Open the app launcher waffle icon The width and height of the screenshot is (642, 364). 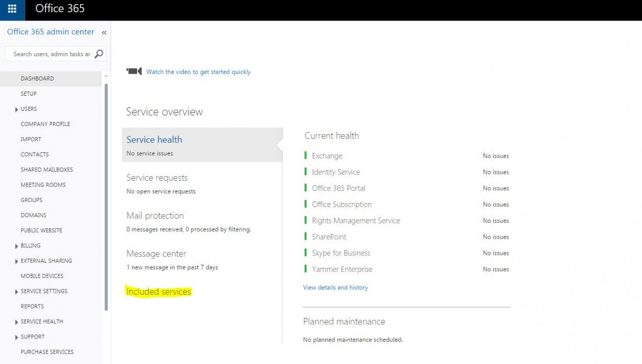coord(12,9)
